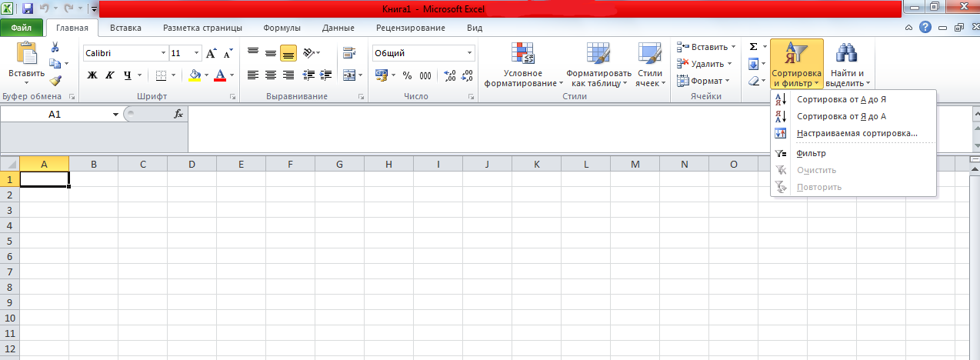This screenshot has height=360, width=980.
Task: Open Условное форматирование menu
Action: tap(523, 65)
